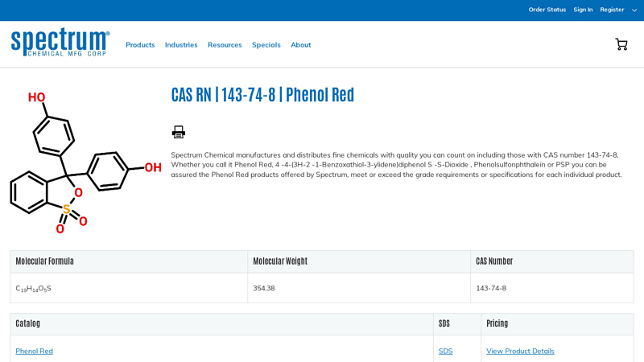The image size is (644, 362).
Task: Click the Sign In link
Action: [583, 10]
